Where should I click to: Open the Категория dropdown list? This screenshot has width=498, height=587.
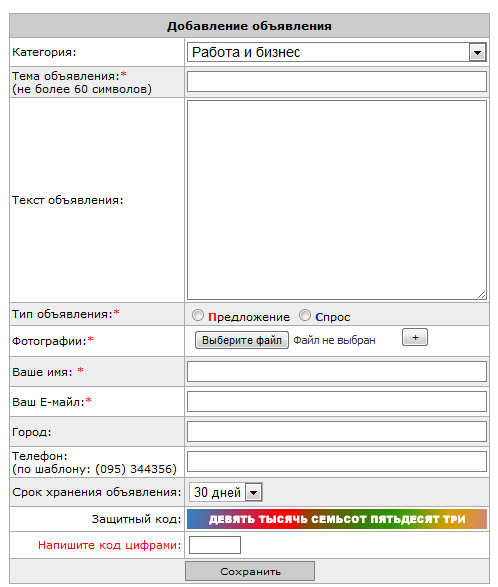337,52
